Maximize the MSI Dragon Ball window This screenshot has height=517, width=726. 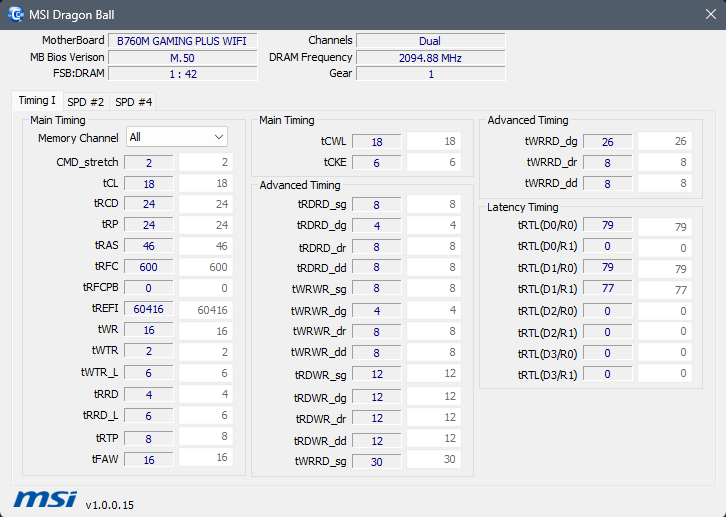(657, 14)
